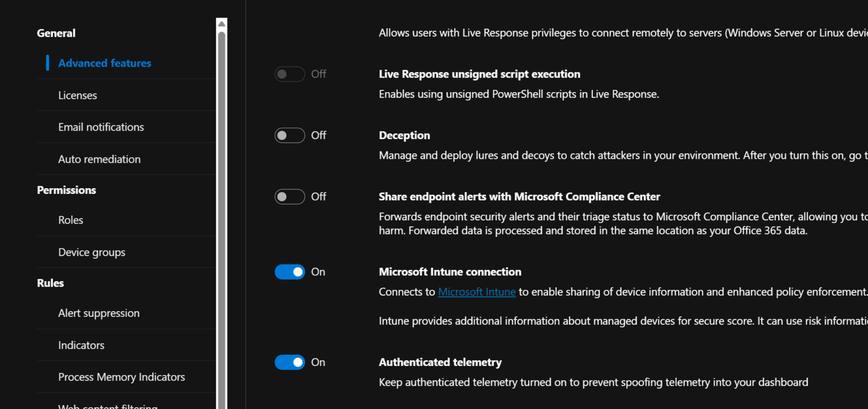This screenshot has height=409, width=868.
Task: Click the sidebar vertical scrollbar thumb
Action: point(222,220)
